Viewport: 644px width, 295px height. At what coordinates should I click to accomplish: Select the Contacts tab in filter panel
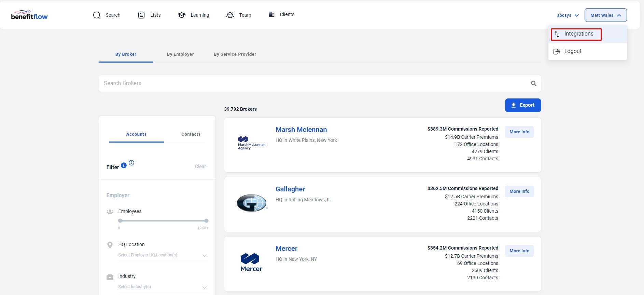click(191, 134)
